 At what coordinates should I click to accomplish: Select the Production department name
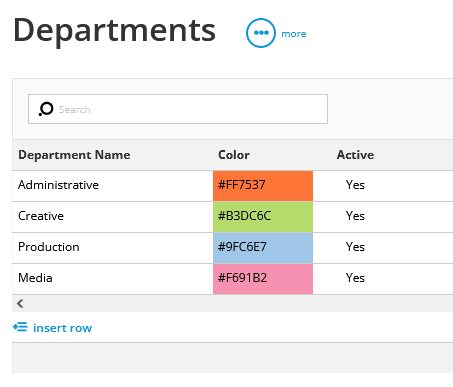49,247
